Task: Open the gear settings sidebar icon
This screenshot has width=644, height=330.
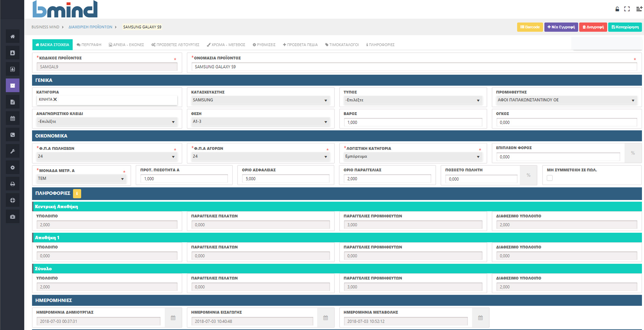Action: 13,167
